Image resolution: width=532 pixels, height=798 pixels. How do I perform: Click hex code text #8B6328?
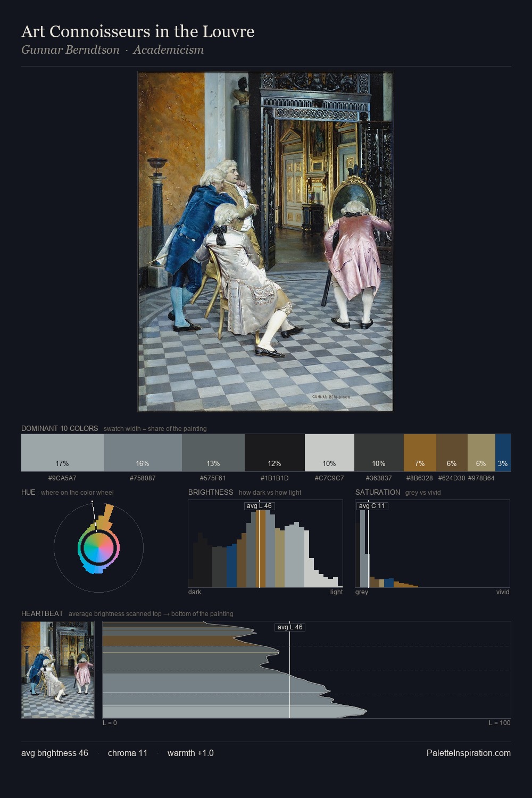[x=420, y=478]
